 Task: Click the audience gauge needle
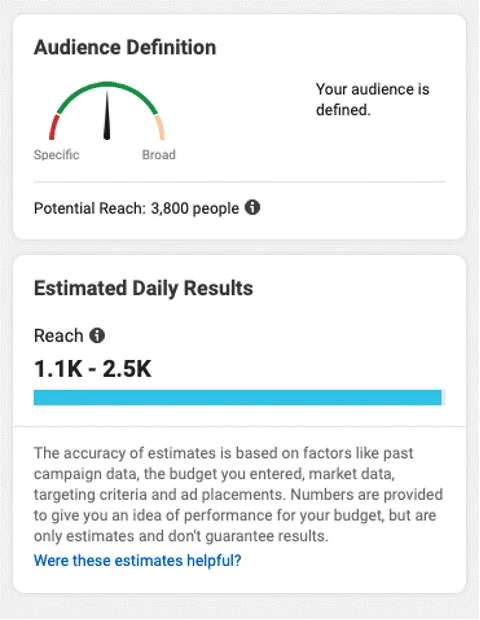[107, 115]
